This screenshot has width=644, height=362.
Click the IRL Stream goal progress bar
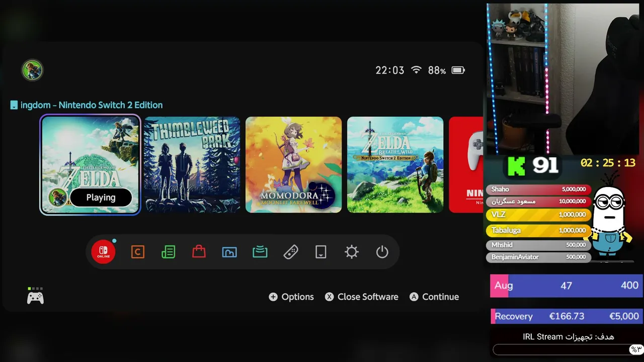click(568, 349)
